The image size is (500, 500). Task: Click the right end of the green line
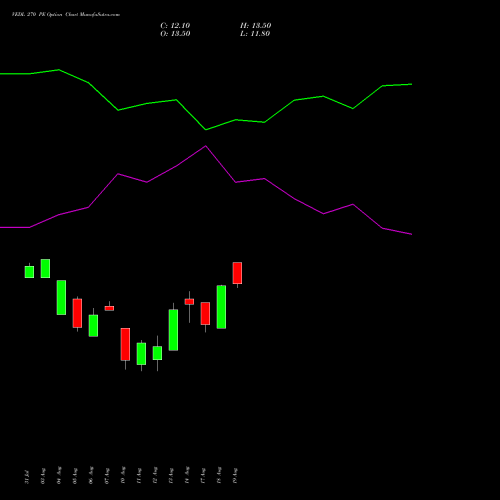(x=412, y=84)
